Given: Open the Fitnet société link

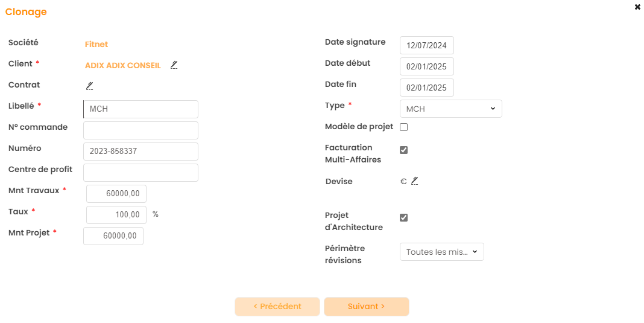Looking at the screenshot, I should [x=96, y=44].
